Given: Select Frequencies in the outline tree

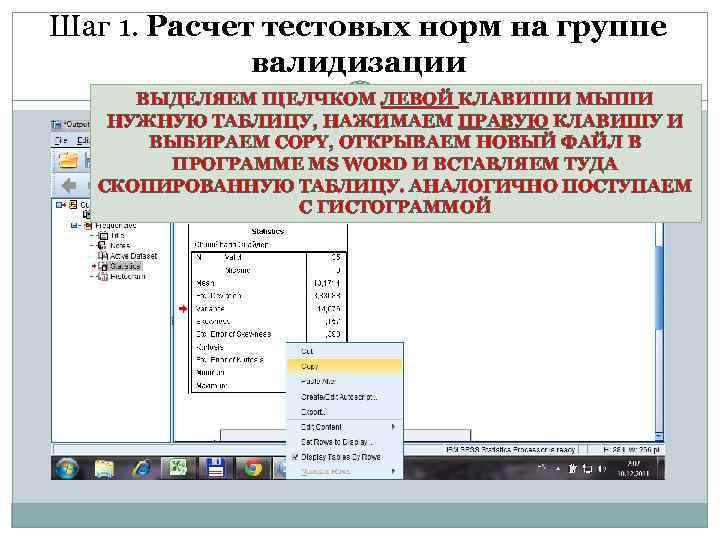Looking at the screenshot, I should pyautogui.click(x=115, y=225).
